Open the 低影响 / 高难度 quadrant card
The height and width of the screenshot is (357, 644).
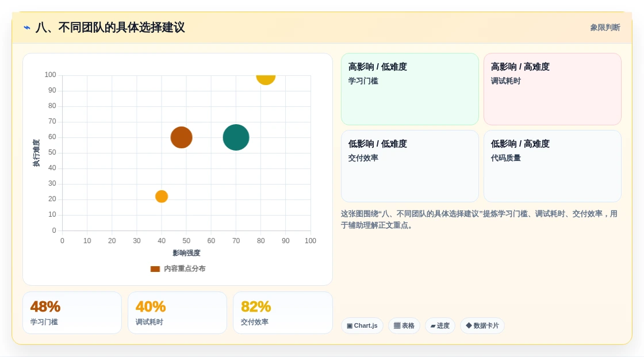pos(553,166)
